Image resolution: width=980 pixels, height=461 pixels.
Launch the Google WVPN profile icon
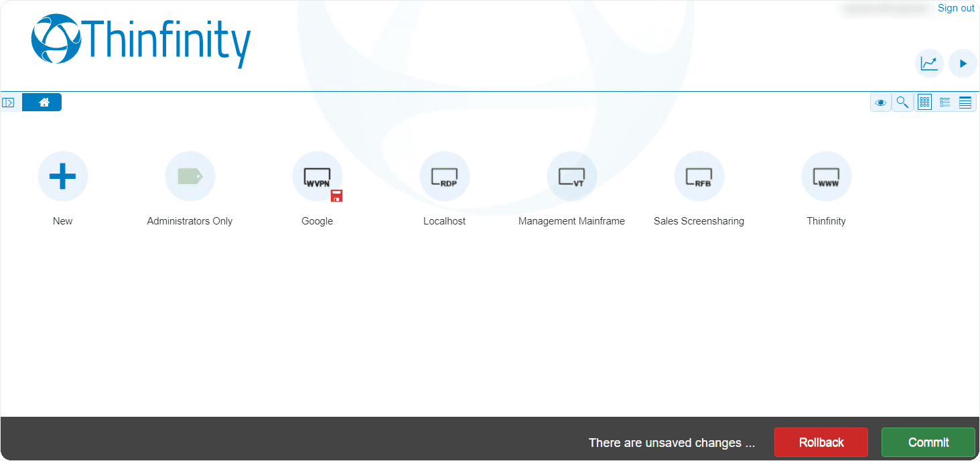coord(318,176)
